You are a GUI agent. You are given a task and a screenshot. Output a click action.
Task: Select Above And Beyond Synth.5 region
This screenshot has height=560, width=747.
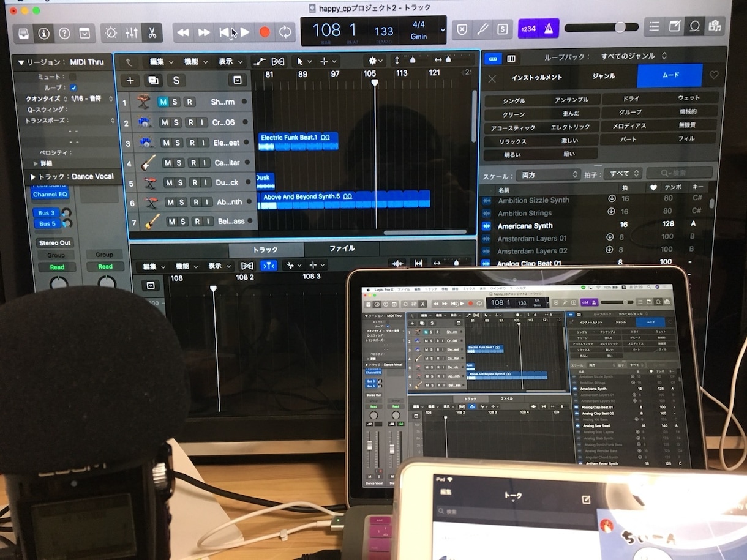point(345,200)
